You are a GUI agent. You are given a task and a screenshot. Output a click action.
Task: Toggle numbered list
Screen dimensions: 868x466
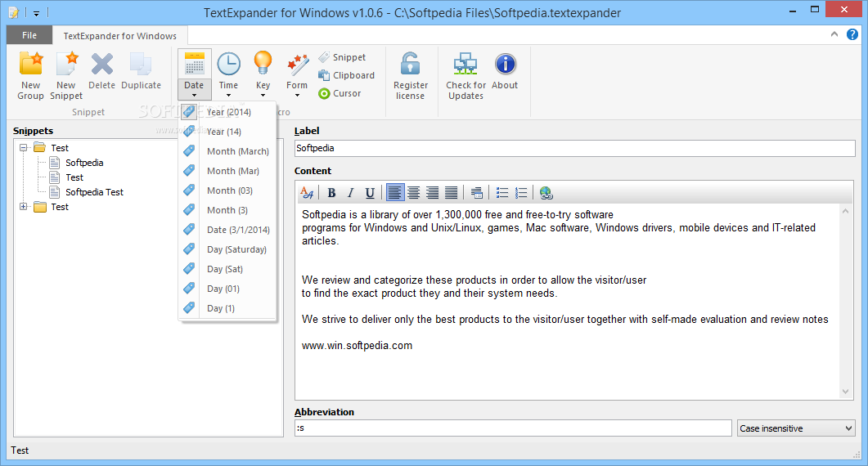point(521,193)
